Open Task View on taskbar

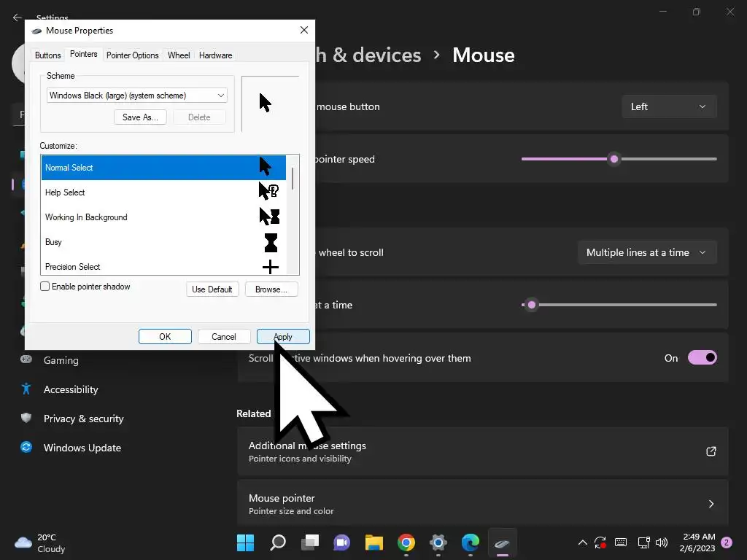pyautogui.click(x=309, y=542)
